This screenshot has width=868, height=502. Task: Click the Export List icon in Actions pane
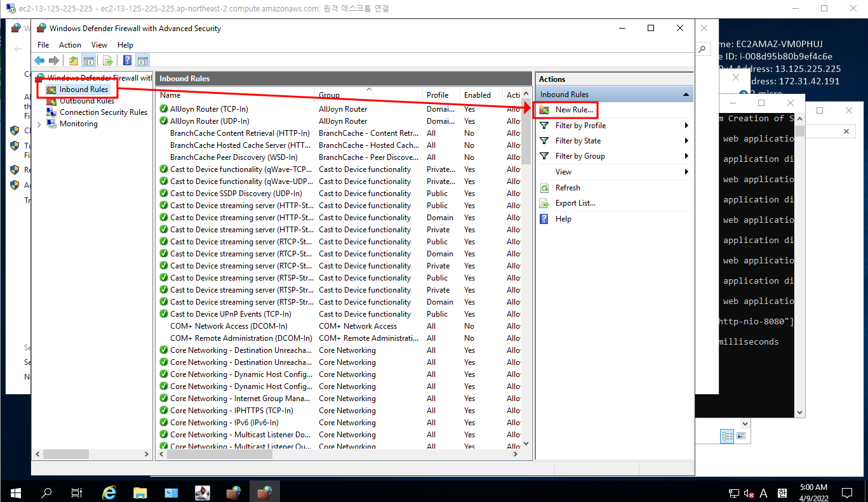544,203
